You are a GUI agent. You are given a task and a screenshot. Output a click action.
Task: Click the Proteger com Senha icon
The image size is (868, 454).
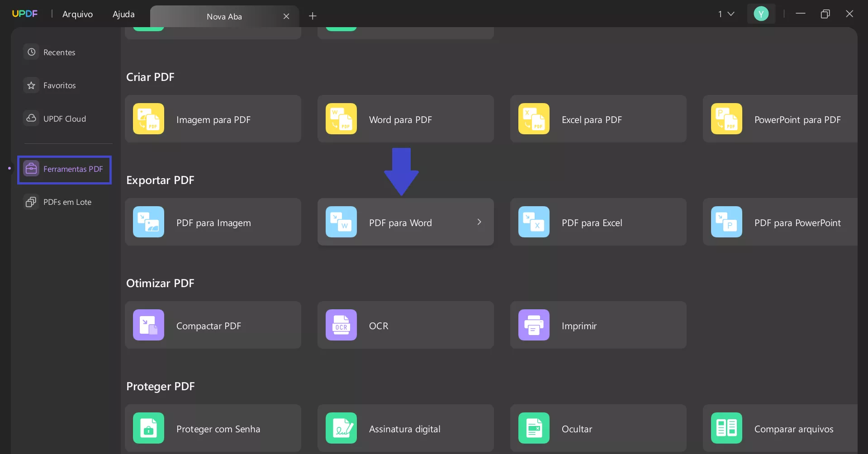(148, 428)
